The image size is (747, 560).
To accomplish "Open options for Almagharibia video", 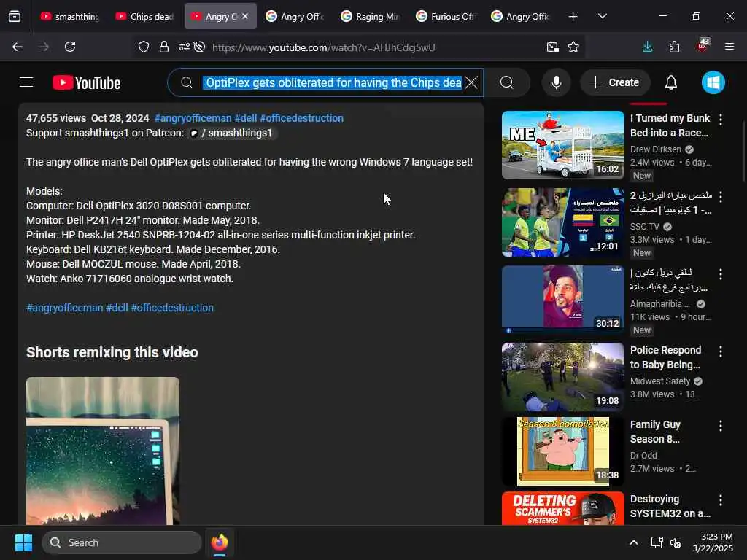I will pyautogui.click(x=720, y=274).
